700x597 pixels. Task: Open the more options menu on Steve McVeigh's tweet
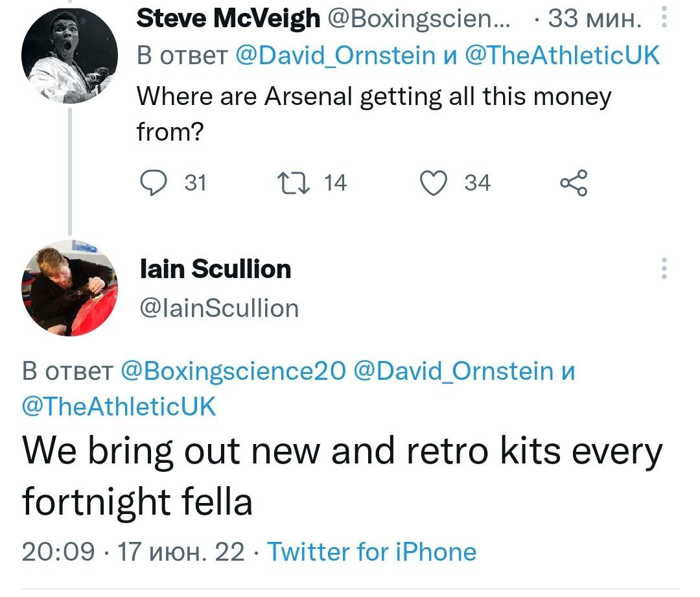point(664,19)
